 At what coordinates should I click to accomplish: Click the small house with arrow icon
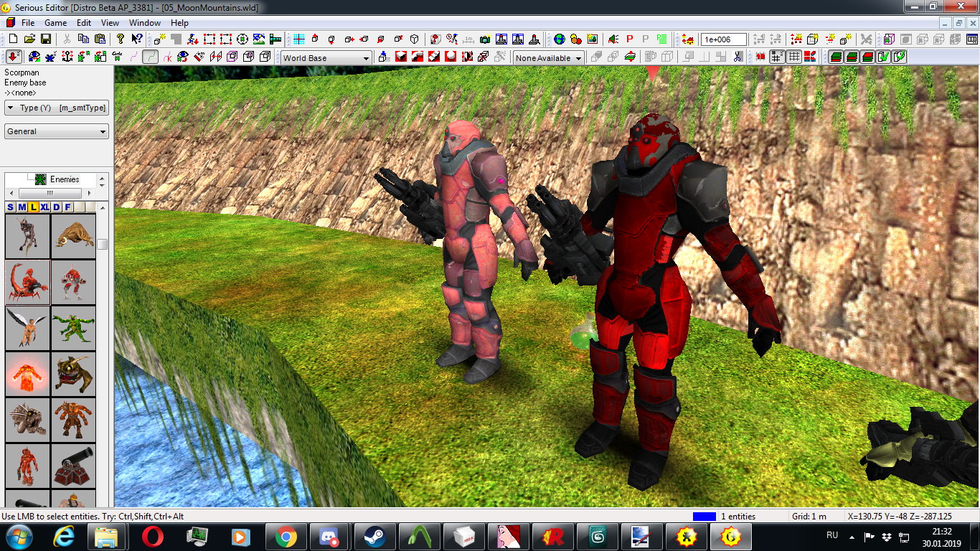(687, 39)
